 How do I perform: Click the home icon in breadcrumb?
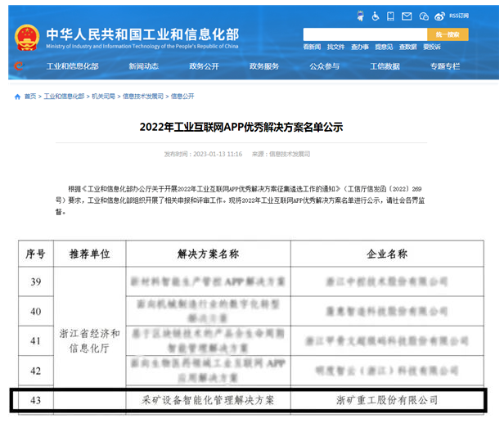click(17, 97)
